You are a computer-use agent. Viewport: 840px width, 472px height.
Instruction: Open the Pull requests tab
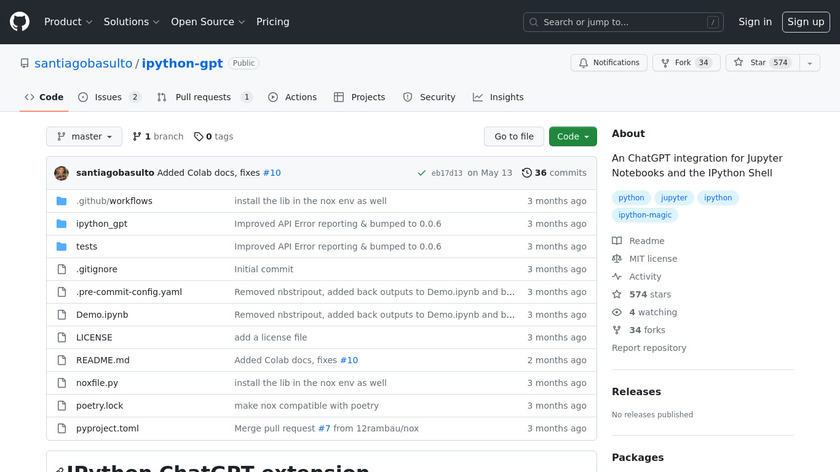(x=203, y=97)
